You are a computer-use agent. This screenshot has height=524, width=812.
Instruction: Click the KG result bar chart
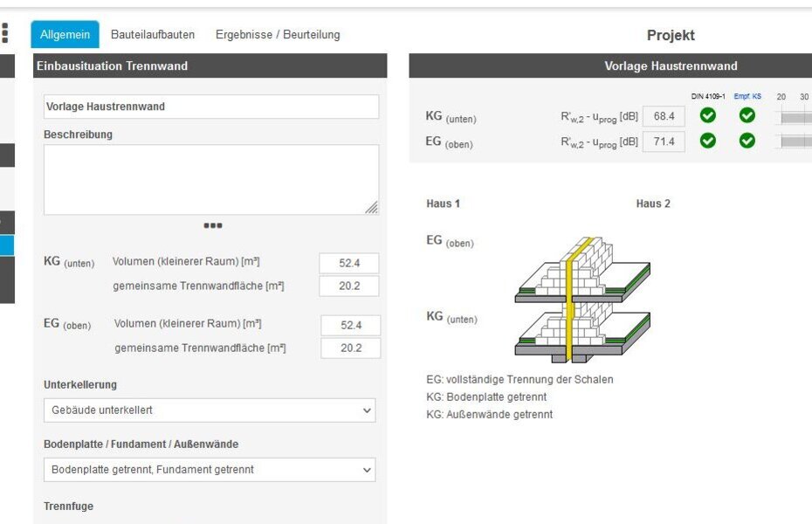[795, 118]
